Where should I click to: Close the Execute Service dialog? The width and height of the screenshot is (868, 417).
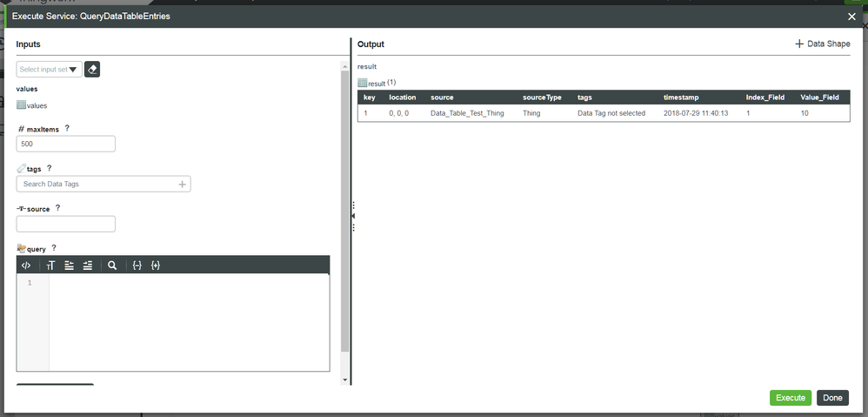coord(852,17)
